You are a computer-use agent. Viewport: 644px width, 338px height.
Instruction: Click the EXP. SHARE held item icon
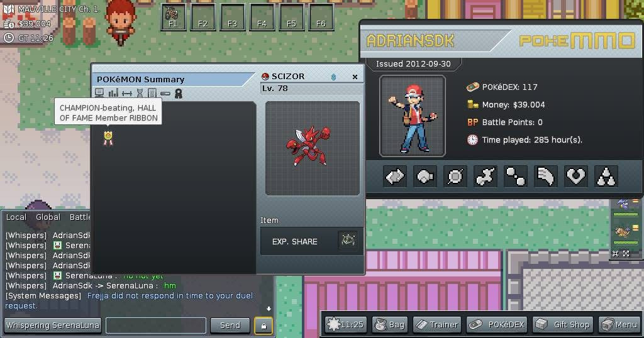tap(348, 240)
